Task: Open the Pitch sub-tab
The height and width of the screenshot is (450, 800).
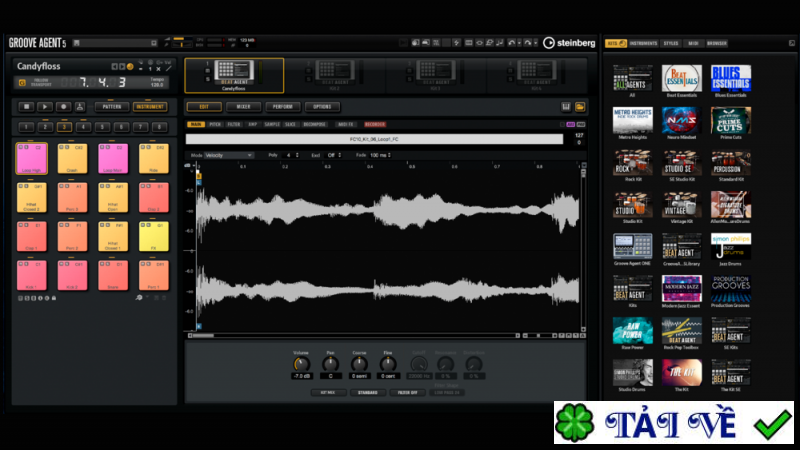Action: [215, 124]
